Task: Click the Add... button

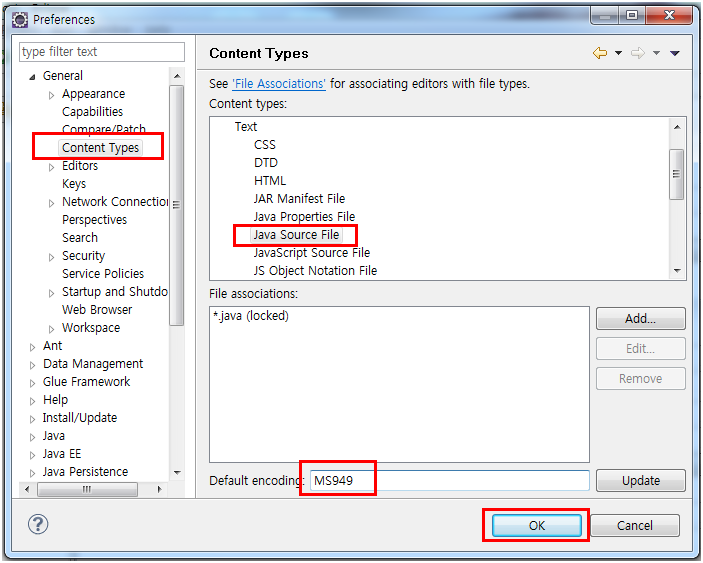Action: click(x=640, y=319)
